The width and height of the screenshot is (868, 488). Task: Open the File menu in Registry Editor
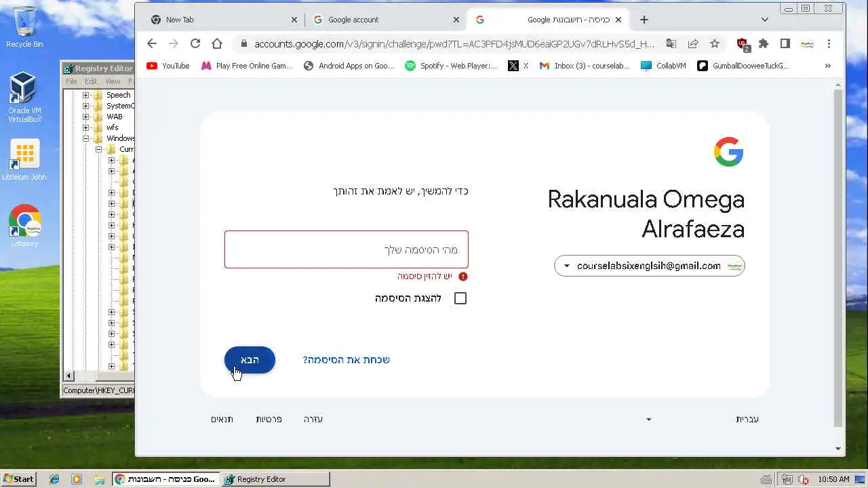tap(71, 81)
